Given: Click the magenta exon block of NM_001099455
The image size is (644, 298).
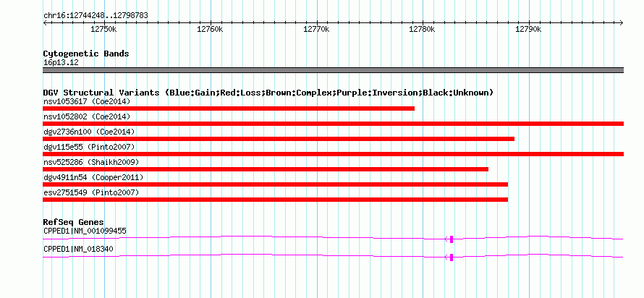Looking at the screenshot, I should pyautogui.click(x=452, y=239).
